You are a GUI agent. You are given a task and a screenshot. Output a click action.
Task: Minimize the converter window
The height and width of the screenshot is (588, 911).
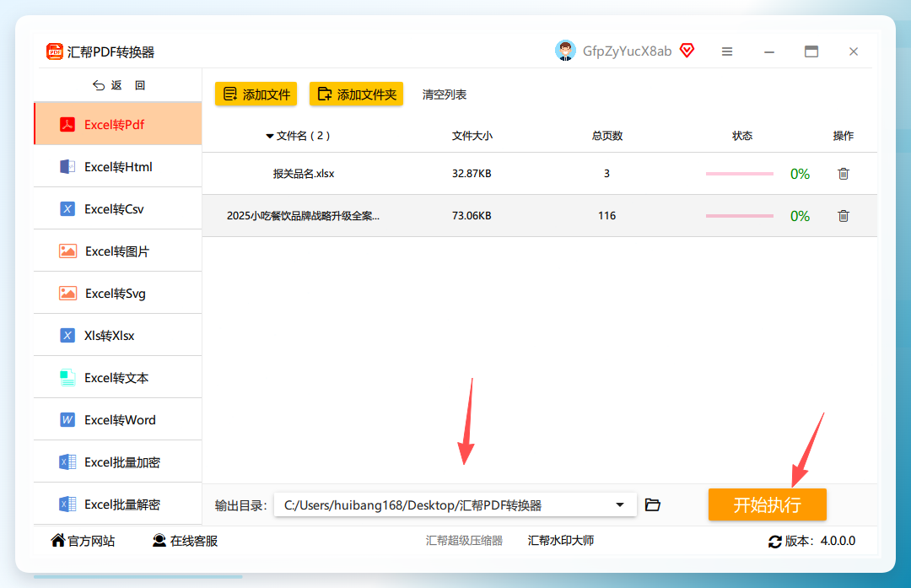[x=769, y=51]
